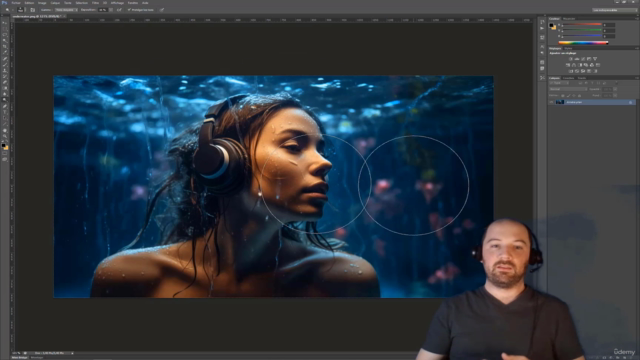
Task: Select the Brush tool
Action: (5, 64)
